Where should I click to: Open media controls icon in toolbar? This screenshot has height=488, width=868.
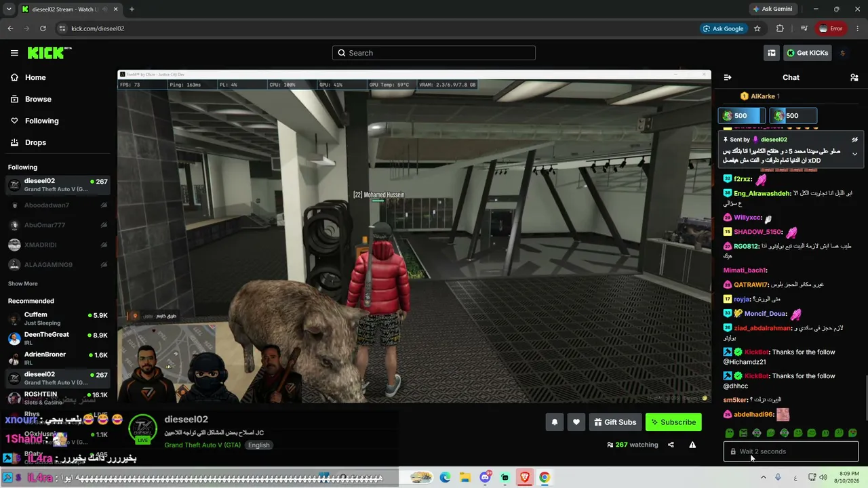804,28
